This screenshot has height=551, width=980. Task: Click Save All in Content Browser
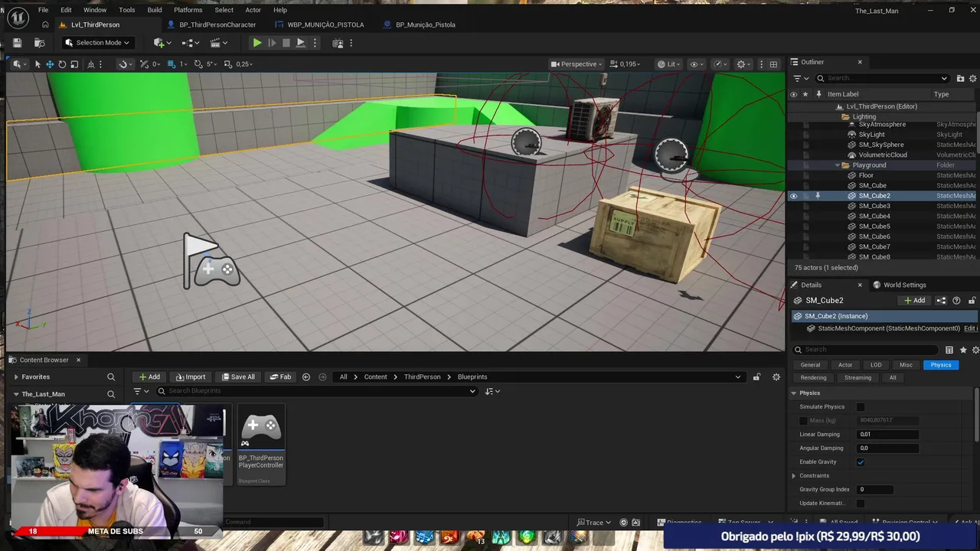pyautogui.click(x=238, y=377)
